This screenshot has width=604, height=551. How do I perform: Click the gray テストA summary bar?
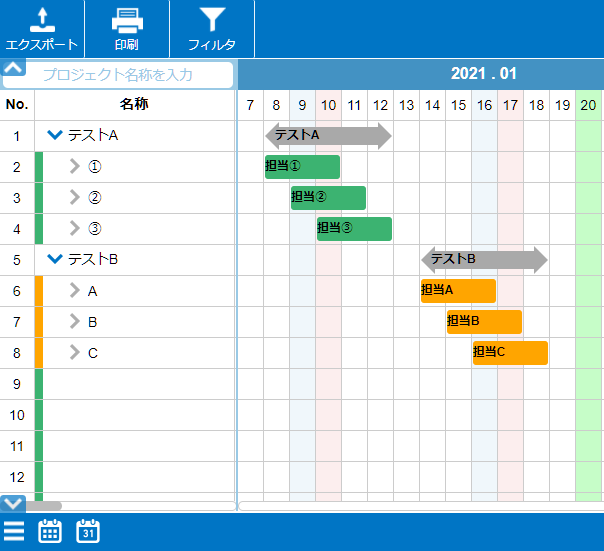[x=328, y=135]
